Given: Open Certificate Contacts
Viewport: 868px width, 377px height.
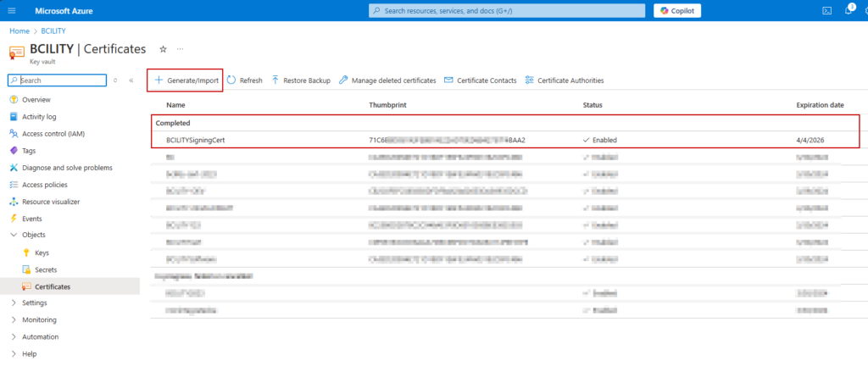Looking at the screenshot, I should tap(481, 80).
